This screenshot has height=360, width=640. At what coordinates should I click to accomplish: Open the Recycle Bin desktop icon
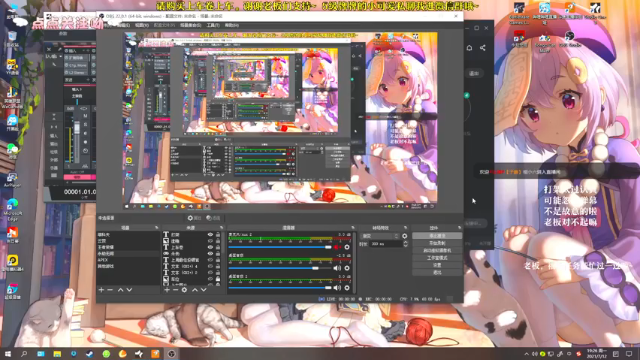pyautogui.click(x=12, y=39)
